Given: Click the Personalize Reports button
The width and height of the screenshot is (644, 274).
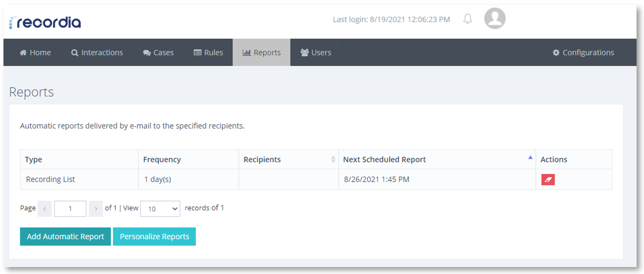Looking at the screenshot, I should click(154, 237).
